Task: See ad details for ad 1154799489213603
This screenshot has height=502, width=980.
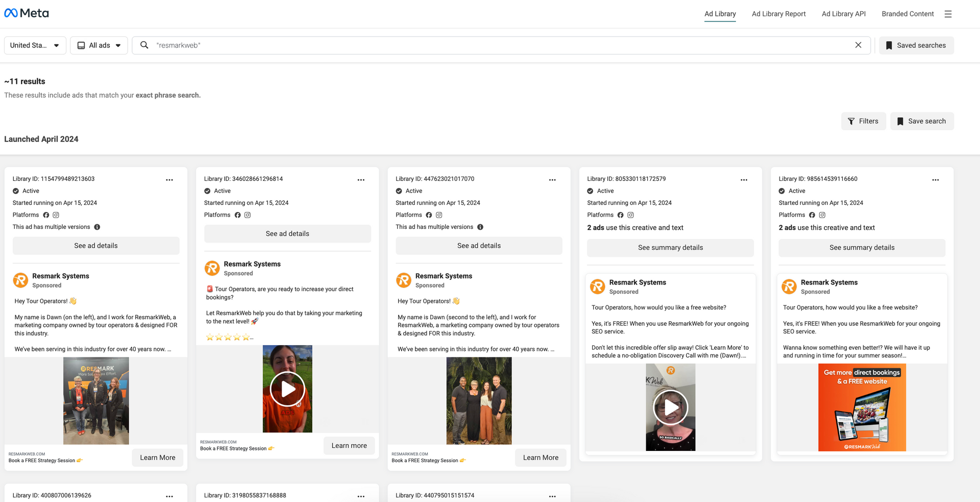Action: [x=96, y=246]
